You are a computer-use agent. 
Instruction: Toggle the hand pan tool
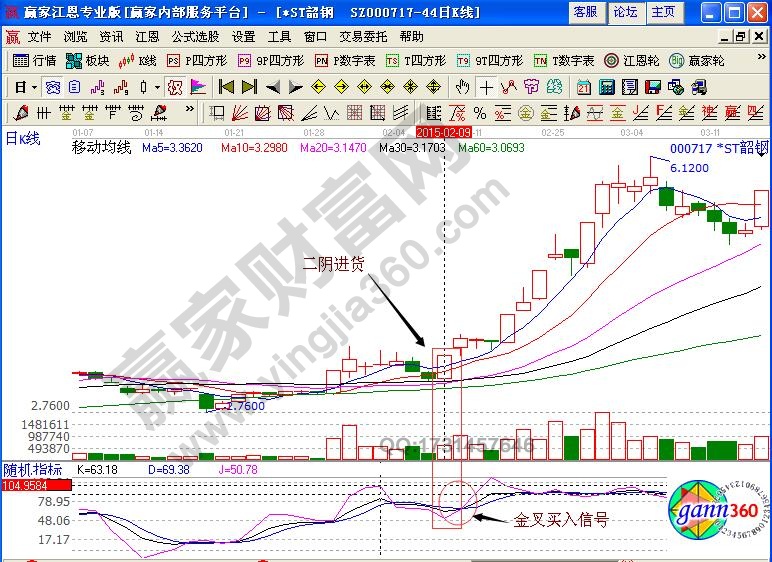click(x=462, y=87)
